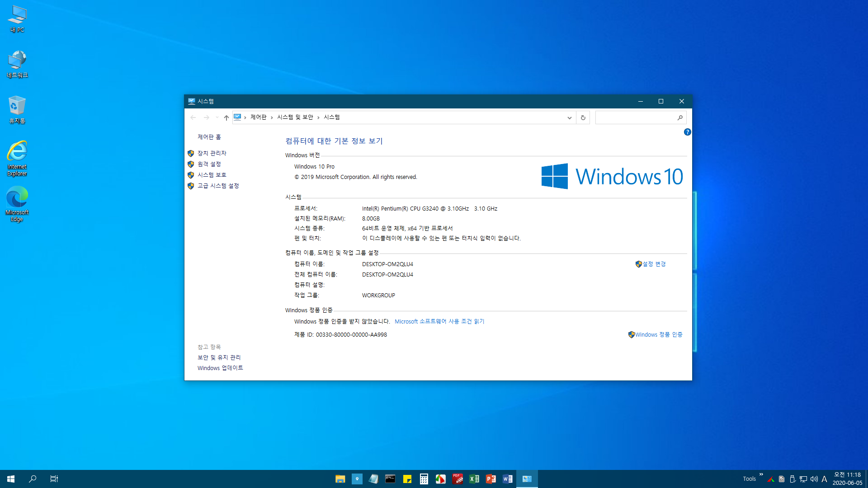Click the refresh button in address bar

[x=583, y=117]
